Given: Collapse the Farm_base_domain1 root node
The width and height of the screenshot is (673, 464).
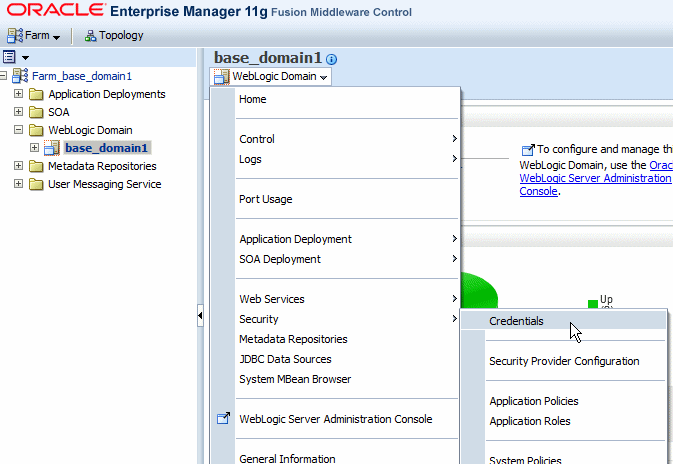Looking at the screenshot, I should tap(3, 76).
